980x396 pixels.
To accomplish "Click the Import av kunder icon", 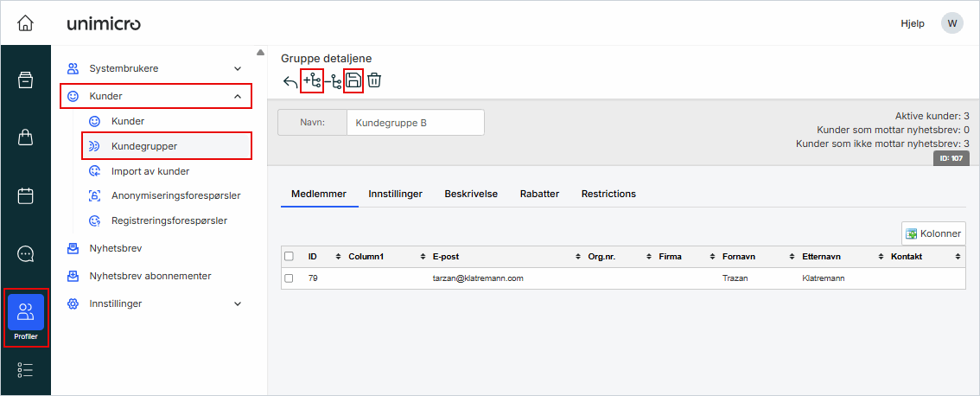I will (x=94, y=171).
